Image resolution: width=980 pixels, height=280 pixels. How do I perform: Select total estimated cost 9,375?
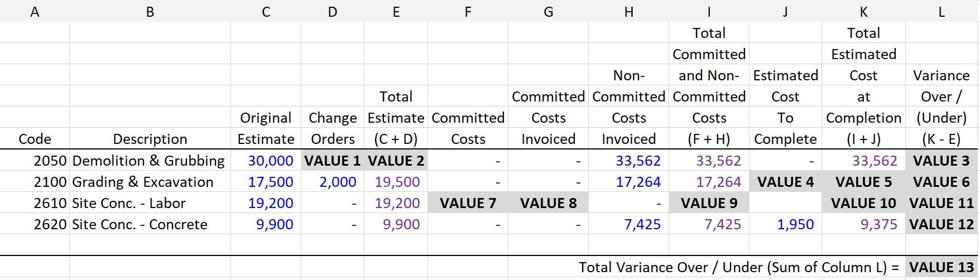[863, 224]
